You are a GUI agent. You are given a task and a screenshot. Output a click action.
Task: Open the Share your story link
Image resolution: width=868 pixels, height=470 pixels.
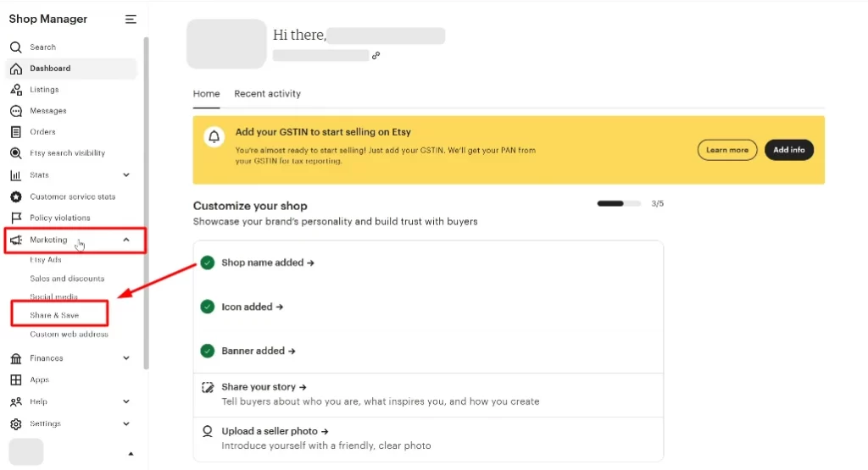tap(264, 387)
